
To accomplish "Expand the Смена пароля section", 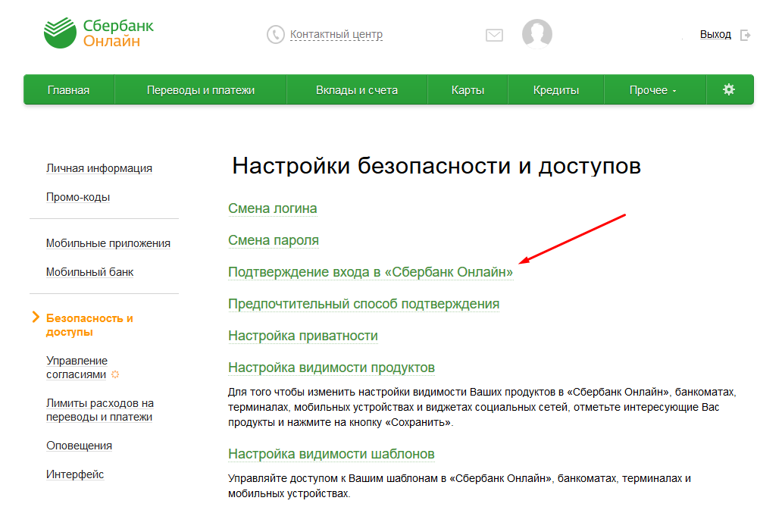I will click(x=274, y=240).
